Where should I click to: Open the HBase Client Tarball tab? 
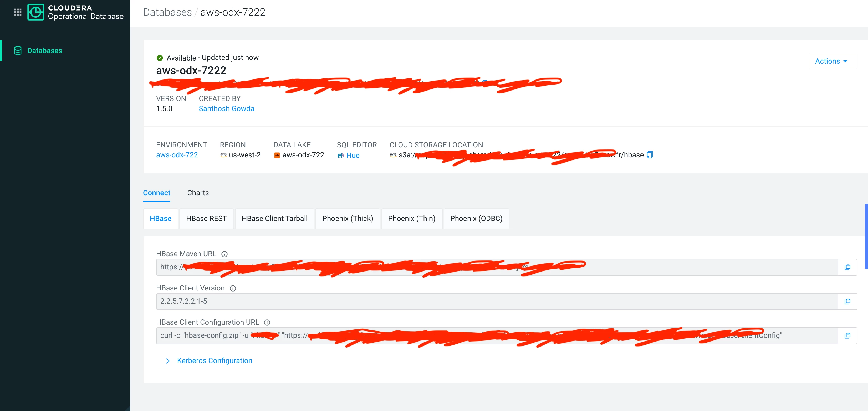274,218
